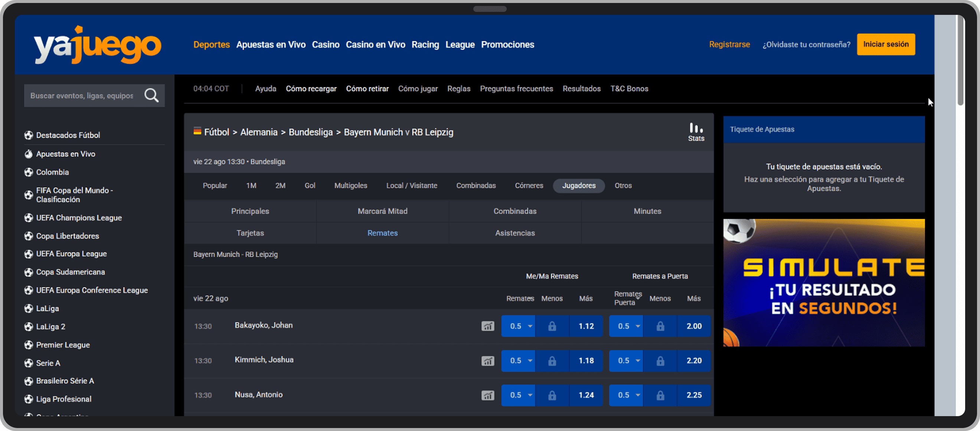Select the Jugadores market tab
The height and width of the screenshot is (431, 980).
pos(579,186)
